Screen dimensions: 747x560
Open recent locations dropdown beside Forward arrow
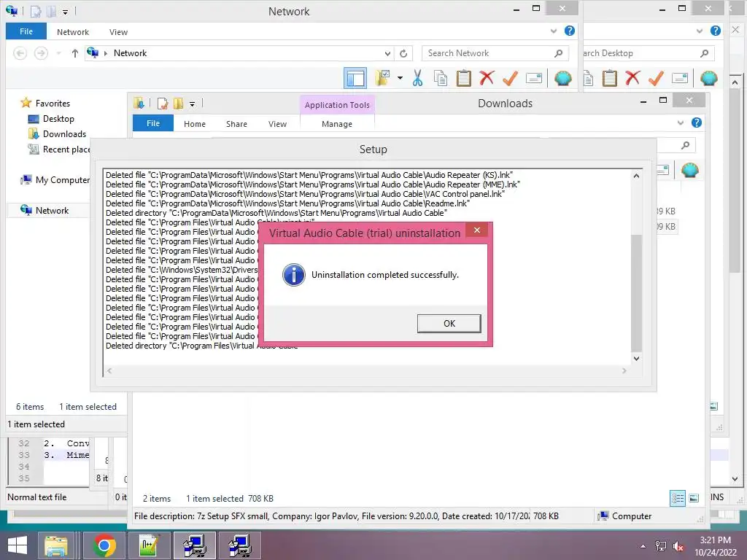coord(58,53)
